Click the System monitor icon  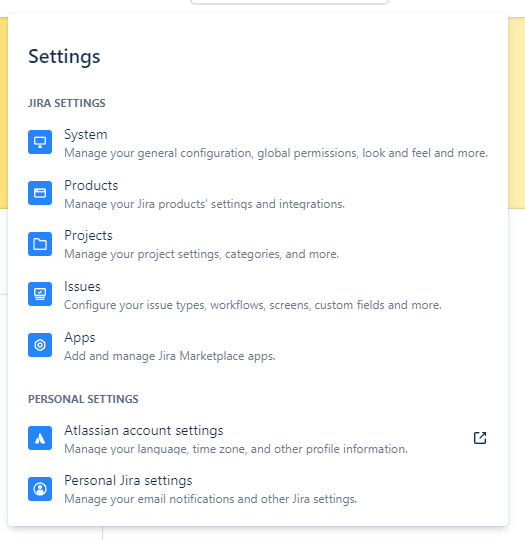tap(40, 142)
